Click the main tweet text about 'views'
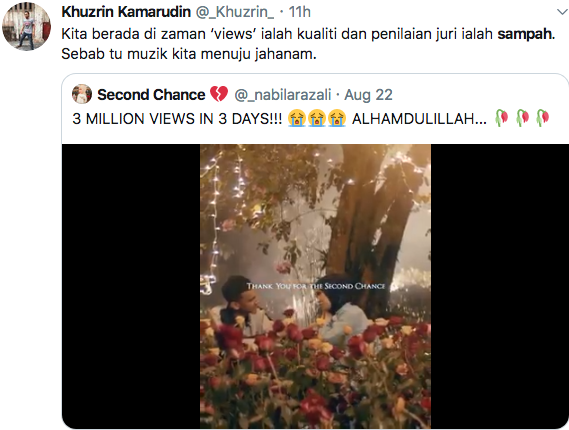569x430 pixels. 308,44
